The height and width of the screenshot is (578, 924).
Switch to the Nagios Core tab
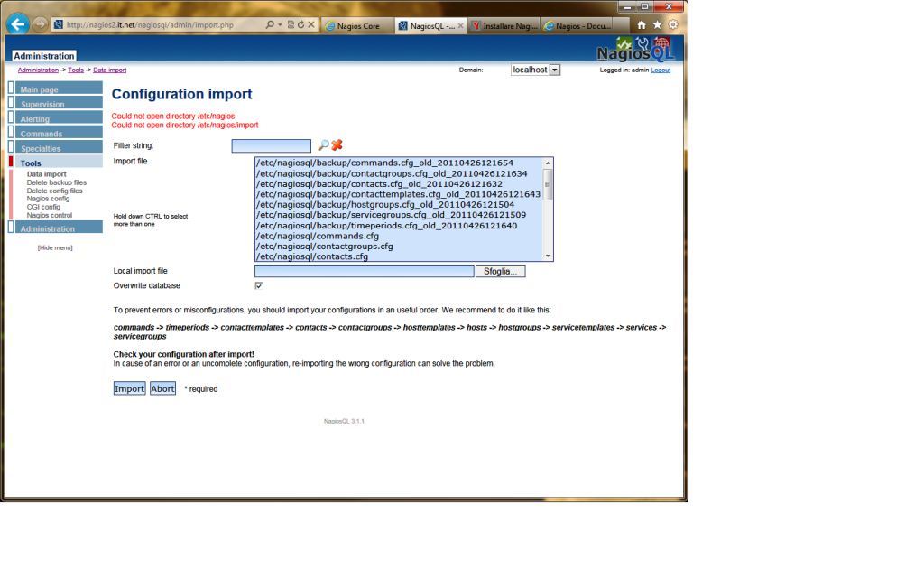click(357, 26)
